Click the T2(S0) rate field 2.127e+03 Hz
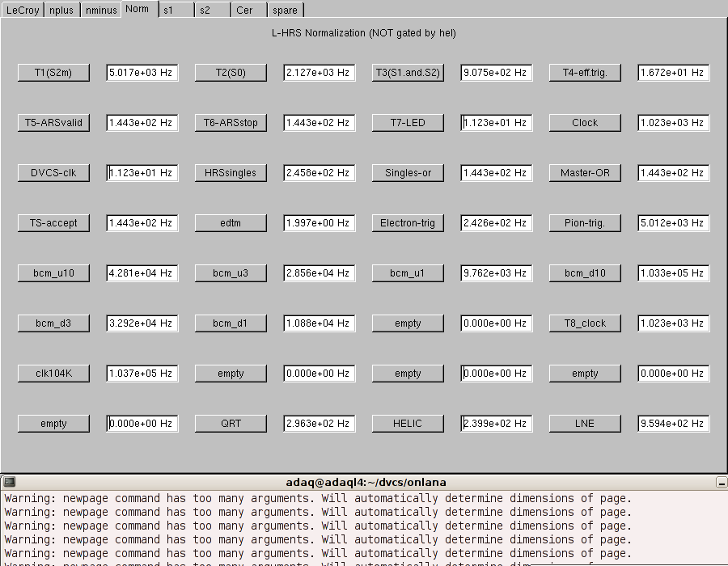Viewport: 728px width, 566px height. pos(320,73)
